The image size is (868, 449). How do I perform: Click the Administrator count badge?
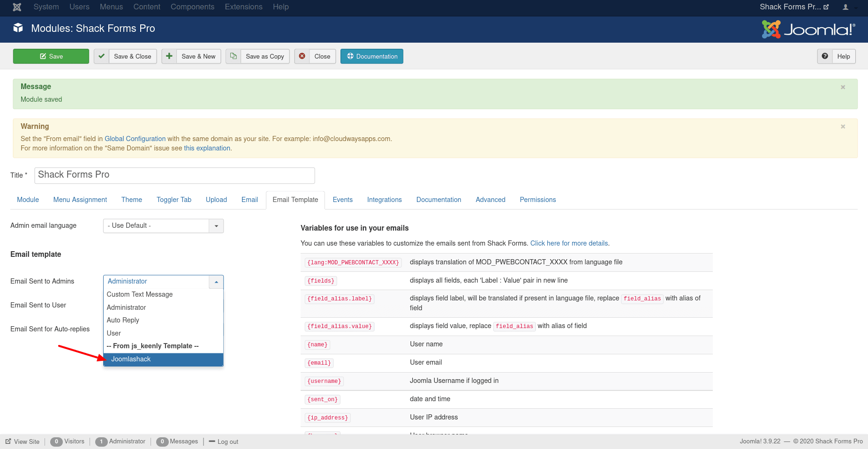101,442
